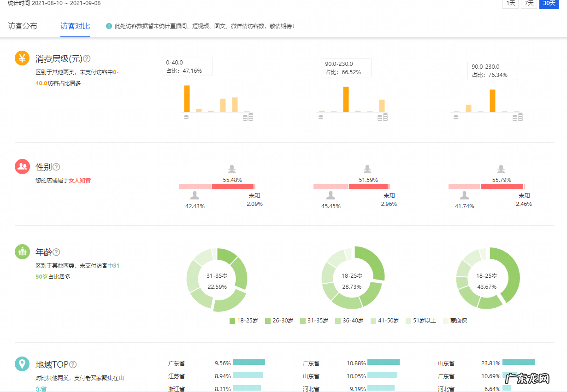Toggle the 31-35岁 legend entry
Screen dimensions: 567x392
click(314, 321)
